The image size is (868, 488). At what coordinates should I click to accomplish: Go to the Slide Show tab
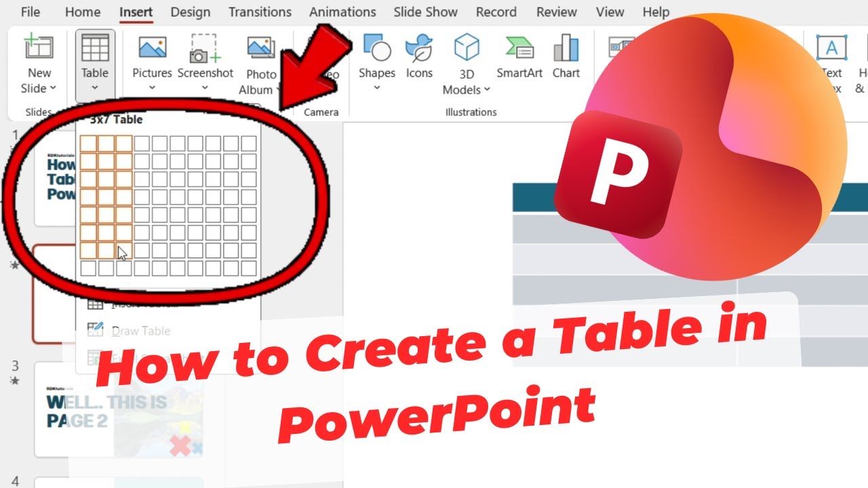pyautogui.click(x=426, y=12)
